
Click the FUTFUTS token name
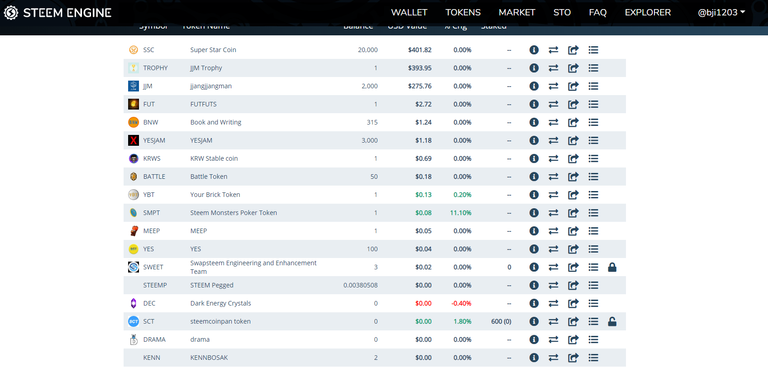[x=203, y=104]
